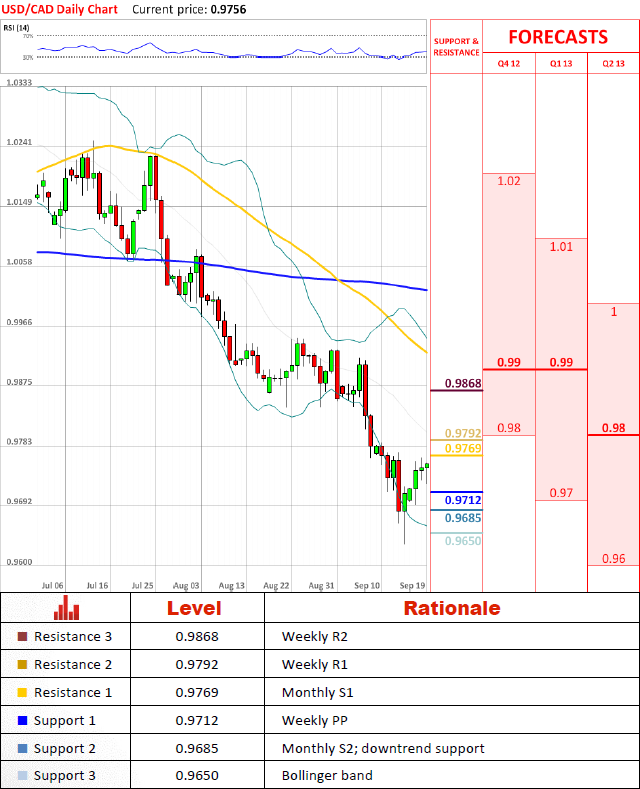This screenshot has width=640, height=789.
Task: Click the FORECASTS heading
Action: coord(558,37)
